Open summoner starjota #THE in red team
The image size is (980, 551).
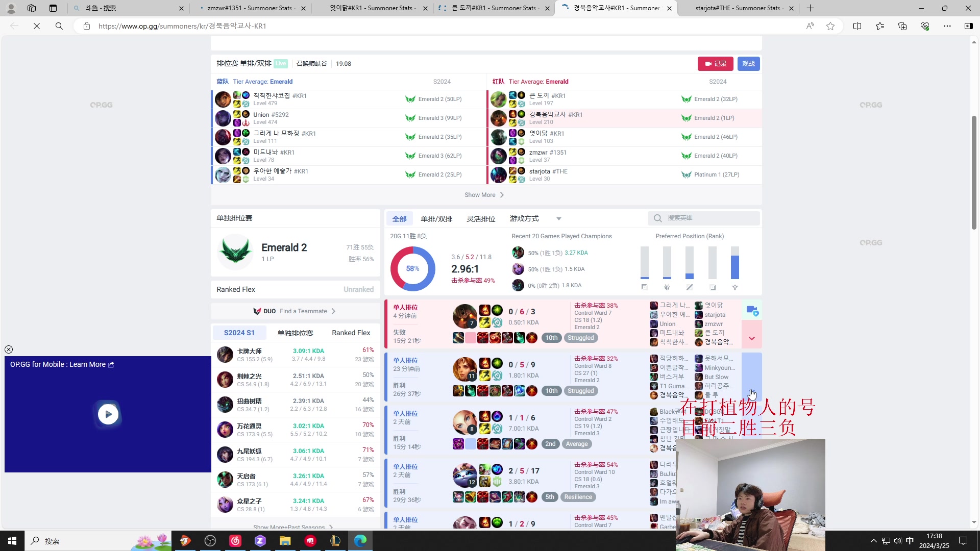548,171
